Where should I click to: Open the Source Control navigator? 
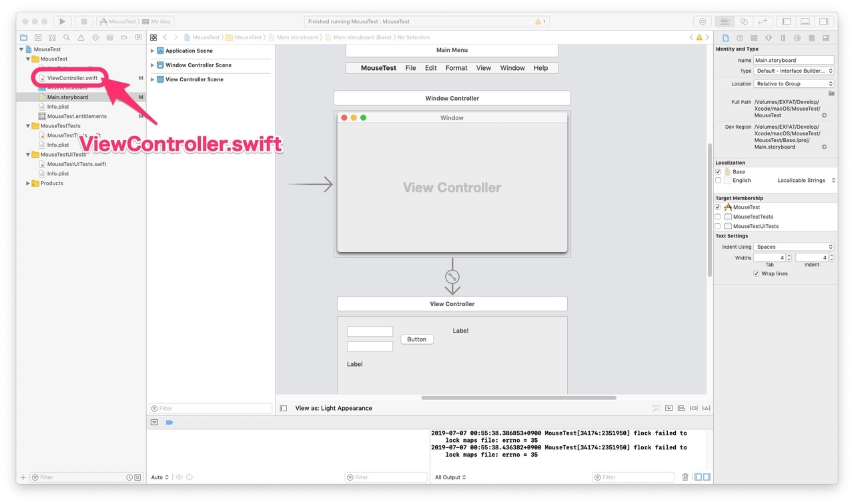(38, 37)
